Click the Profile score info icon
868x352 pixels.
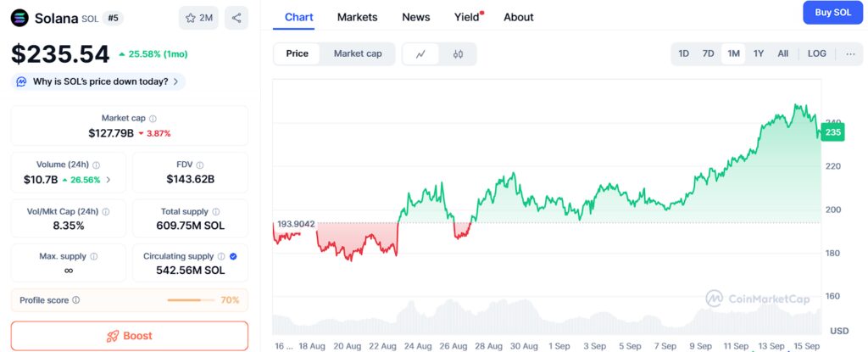click(x=76, y=300)
